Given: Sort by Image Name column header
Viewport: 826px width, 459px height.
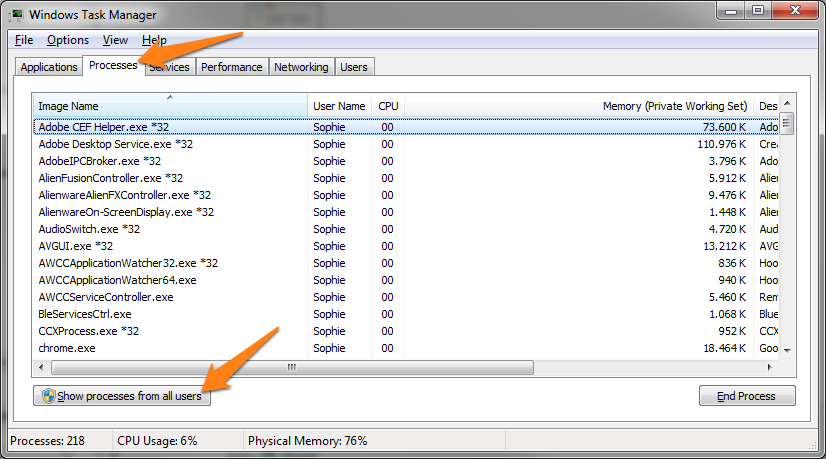Looking at the screenshot, I should (x=170, y=106).
